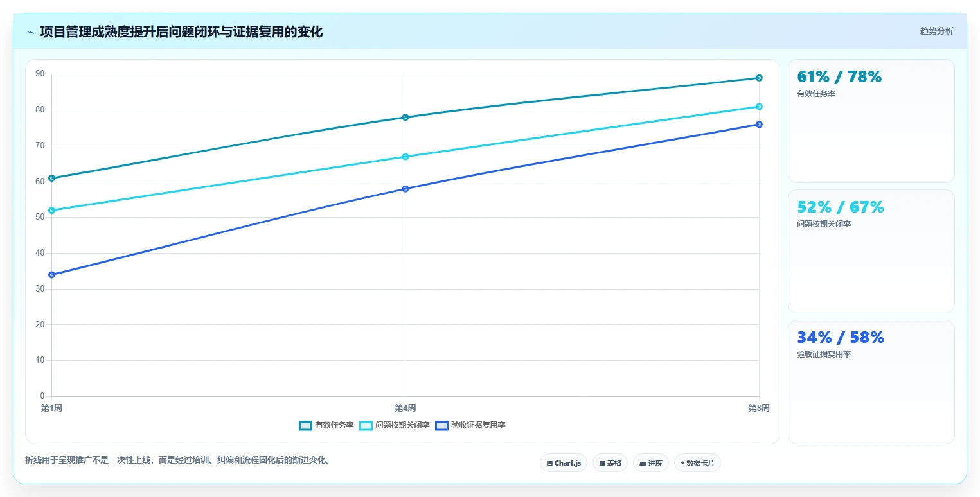Click the 52% / 67% value card
Viewport: 980px width, 497px height.
(x=871, y=251)
